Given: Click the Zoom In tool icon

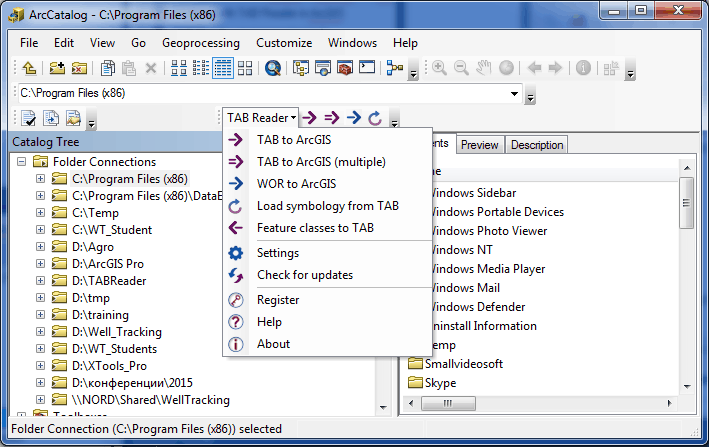Looking at the screenshot, I should (439, 68).
